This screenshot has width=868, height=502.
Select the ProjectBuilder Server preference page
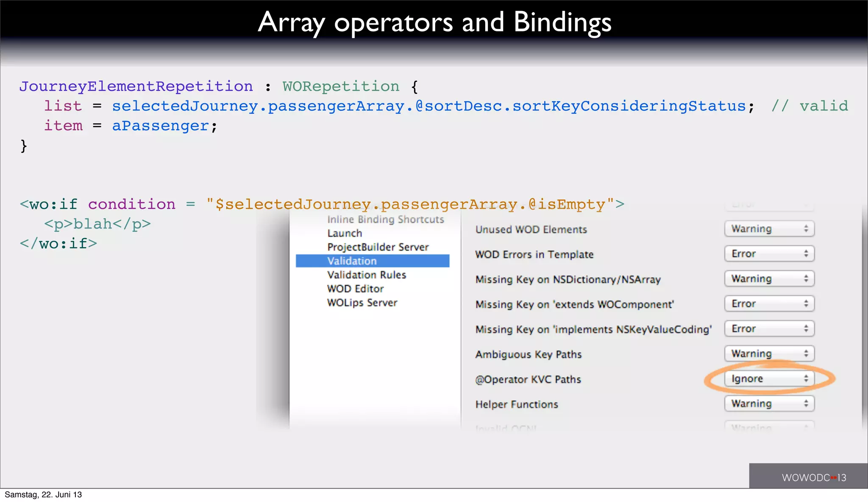(378, 247)
